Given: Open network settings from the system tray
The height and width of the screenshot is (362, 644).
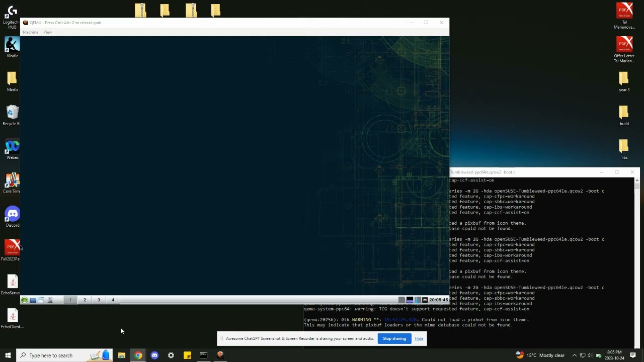Looking at the screenshot, I should pos(582,355).
